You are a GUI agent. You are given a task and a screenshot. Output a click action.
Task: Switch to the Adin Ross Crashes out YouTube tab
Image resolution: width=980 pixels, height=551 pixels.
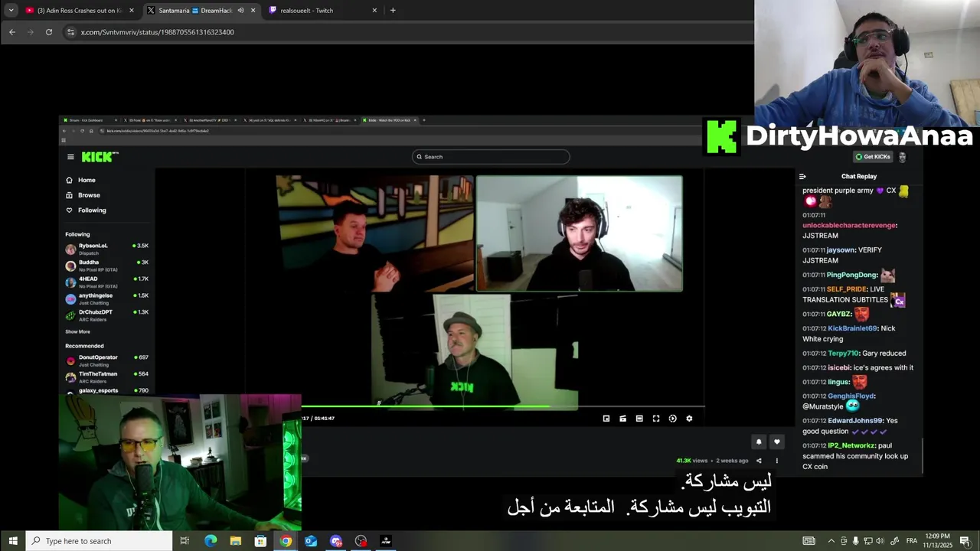pyautogui.click(x=79, y=11)
